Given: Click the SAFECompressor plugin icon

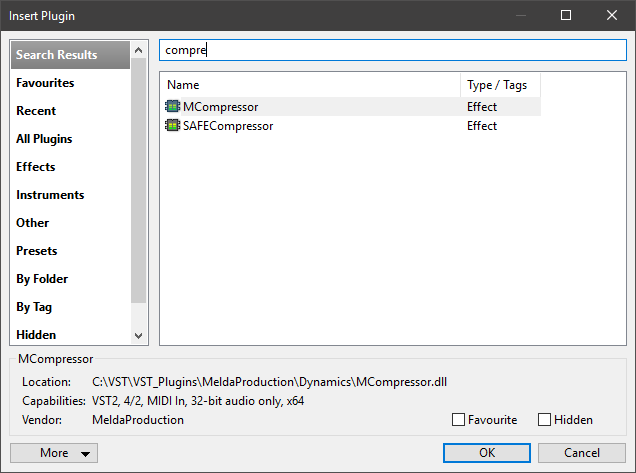Looking at the screenshot, I should pyautogui.click(x=172, y=125).
